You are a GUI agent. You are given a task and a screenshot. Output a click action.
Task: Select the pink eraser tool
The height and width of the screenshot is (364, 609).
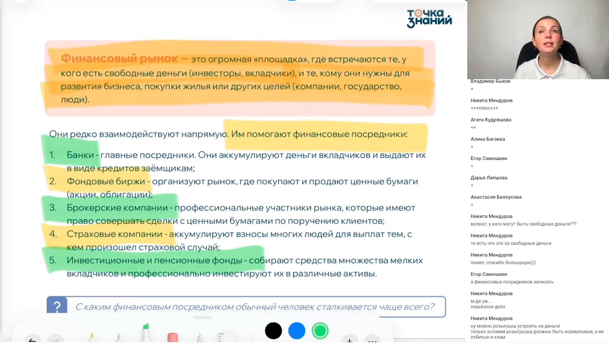[x=173, y=335]
